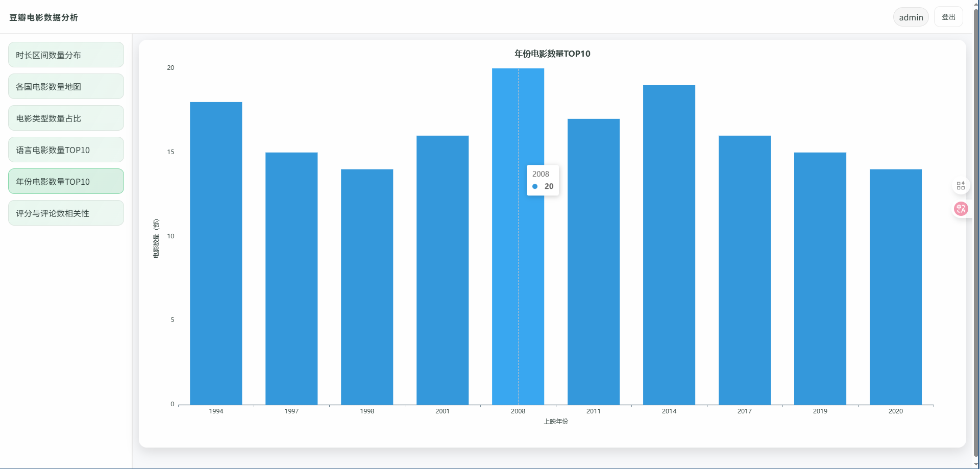Select the 2011 bar
This screenshot has width=980, height=469.
point(594,262)
